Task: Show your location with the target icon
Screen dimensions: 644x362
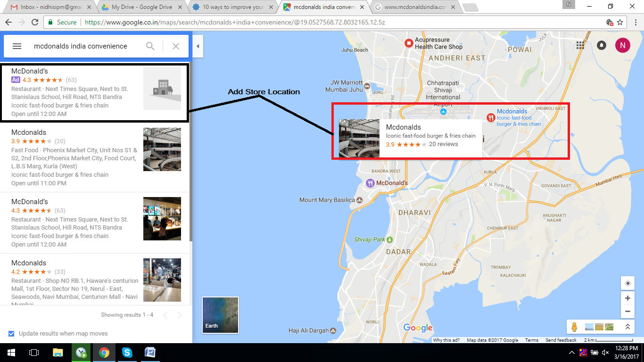Action: click(x=627, y=283)
